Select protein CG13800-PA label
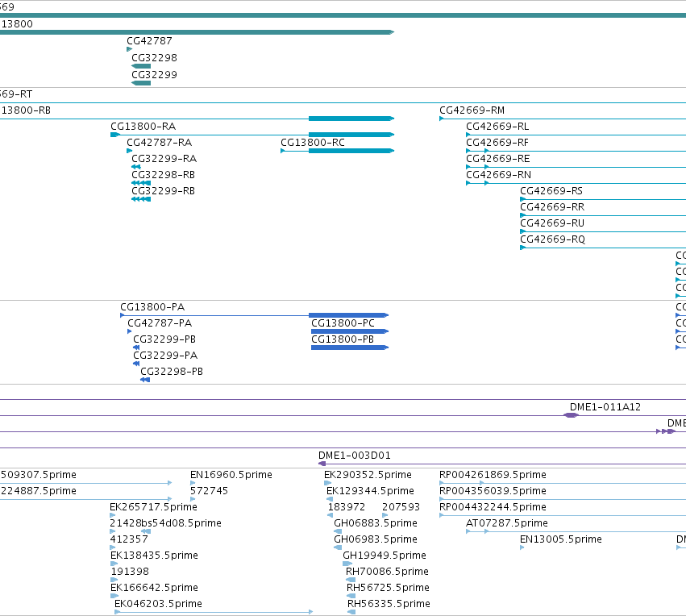 [152, 307]
